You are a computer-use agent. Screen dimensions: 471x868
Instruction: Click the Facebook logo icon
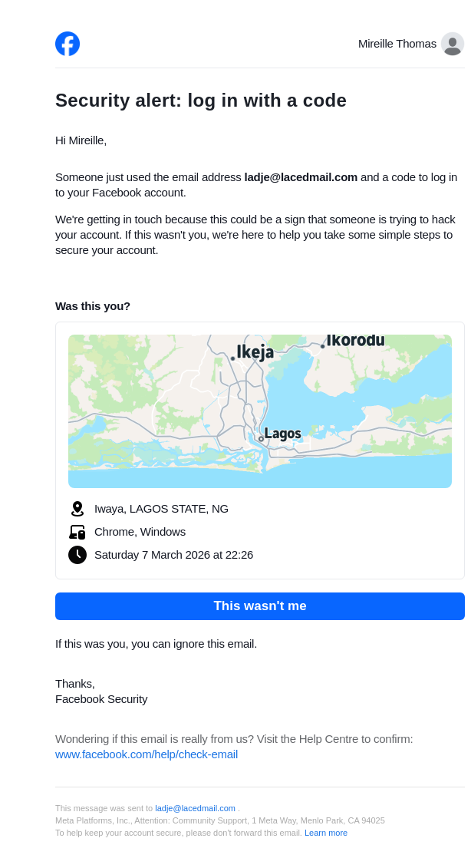coord(68,44)
